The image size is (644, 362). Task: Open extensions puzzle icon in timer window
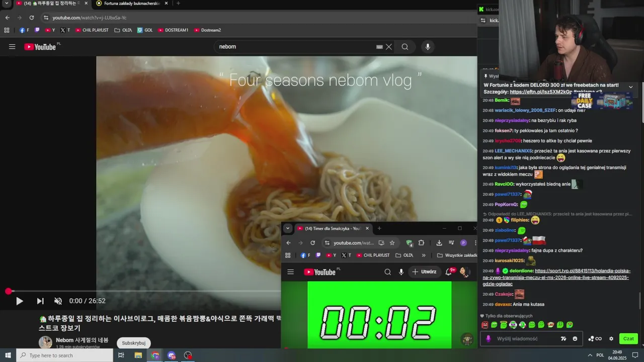[421, 243]
